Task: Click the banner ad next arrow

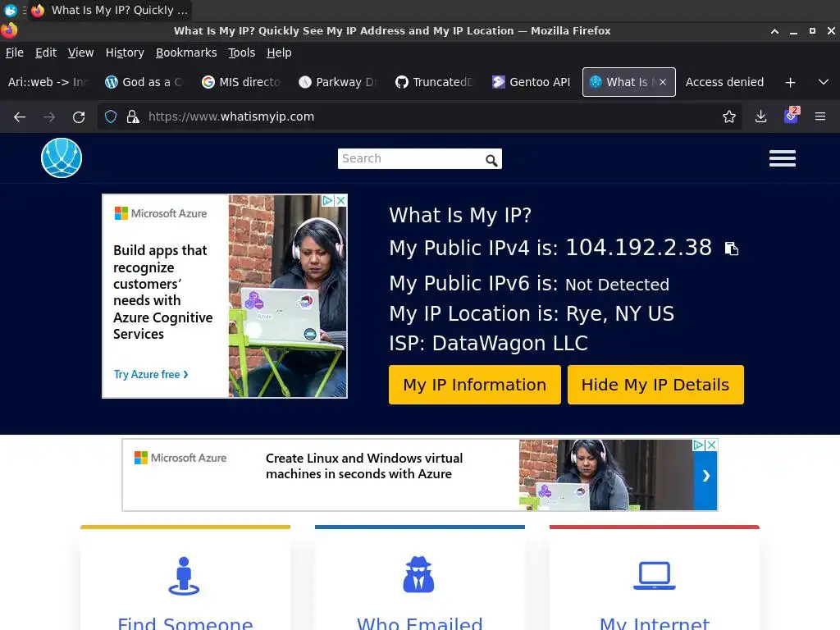Action: [x=705, y=475]
